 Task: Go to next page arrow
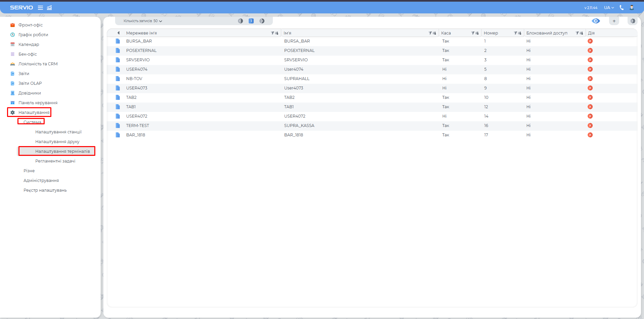pos(262,21)
